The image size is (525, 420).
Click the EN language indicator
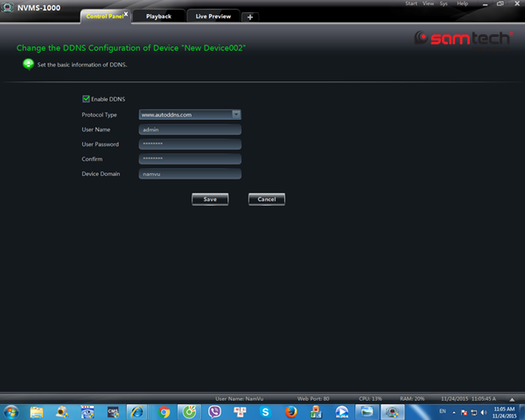(443, 411)
